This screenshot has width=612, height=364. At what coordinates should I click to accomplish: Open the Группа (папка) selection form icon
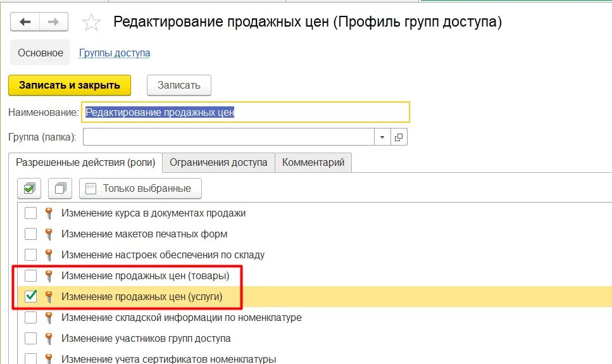399,137
